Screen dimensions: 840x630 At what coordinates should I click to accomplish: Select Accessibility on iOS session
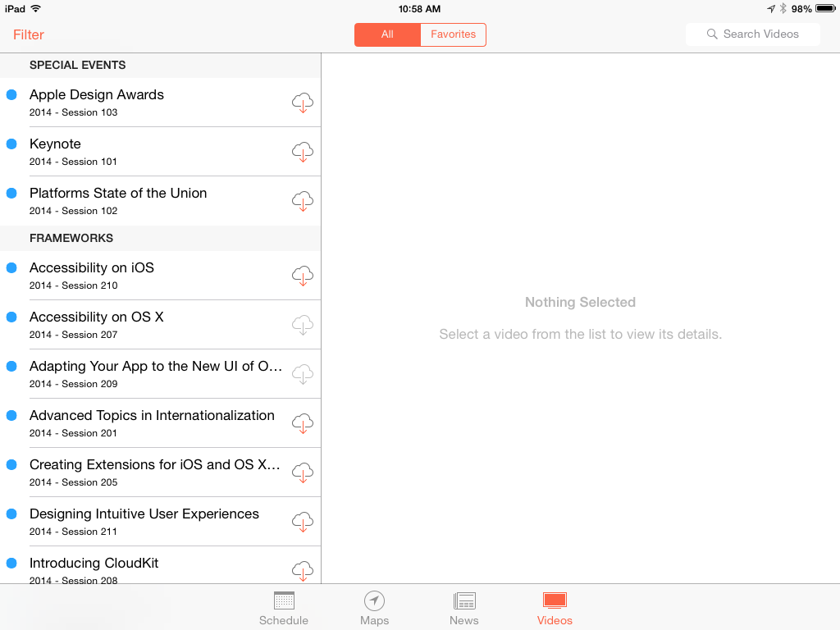[x=161, y=276]
